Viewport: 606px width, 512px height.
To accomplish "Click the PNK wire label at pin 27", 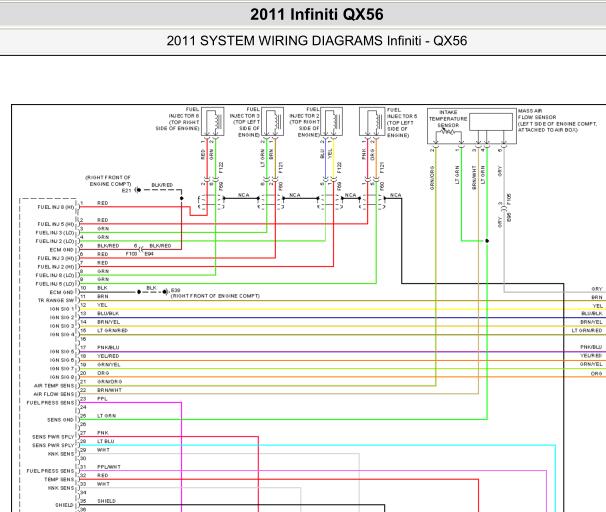I will pos(102,433).
